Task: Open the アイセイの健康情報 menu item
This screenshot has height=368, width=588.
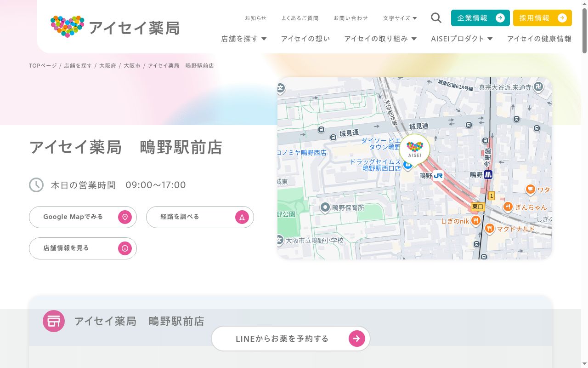Action: click(539, 39)
